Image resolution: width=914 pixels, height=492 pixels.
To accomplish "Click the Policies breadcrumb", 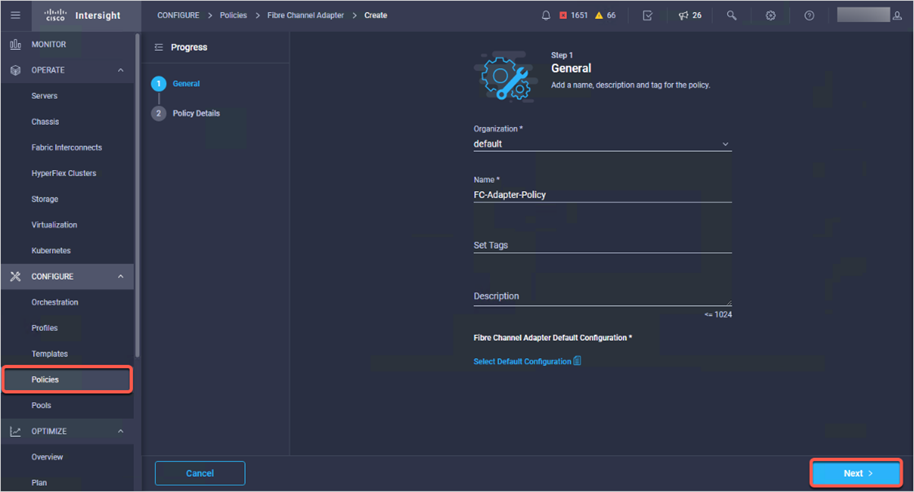I will pos(233,15).
